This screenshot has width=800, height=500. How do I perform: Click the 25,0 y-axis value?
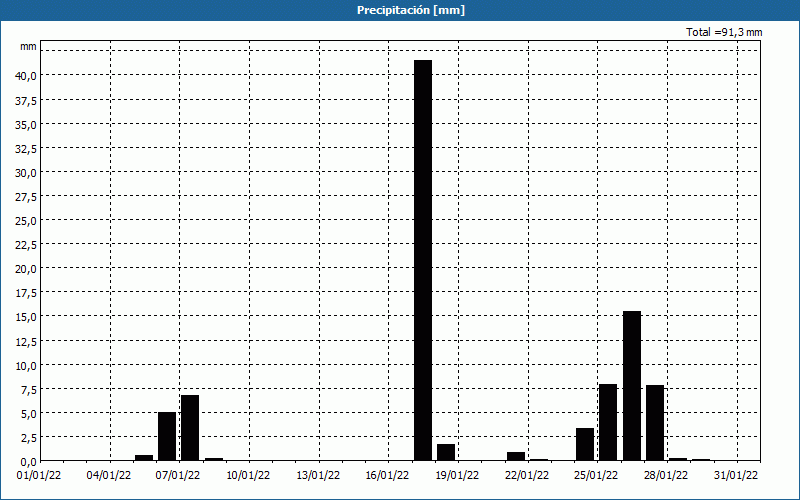[26, 220]
